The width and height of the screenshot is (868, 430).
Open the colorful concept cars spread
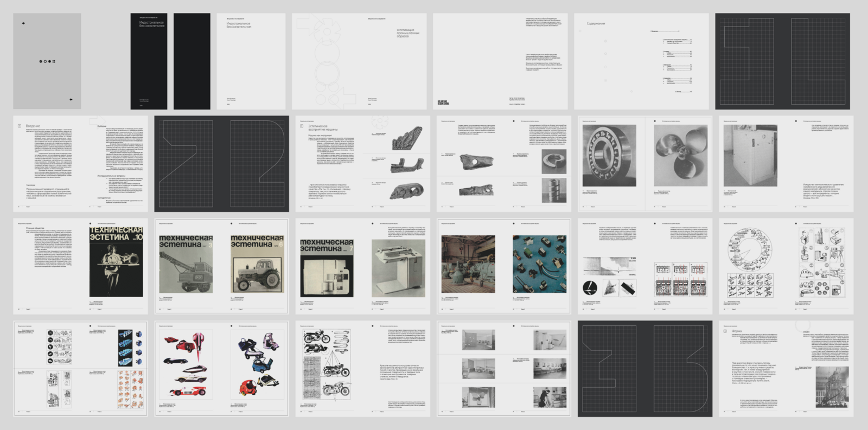[221, 369]
